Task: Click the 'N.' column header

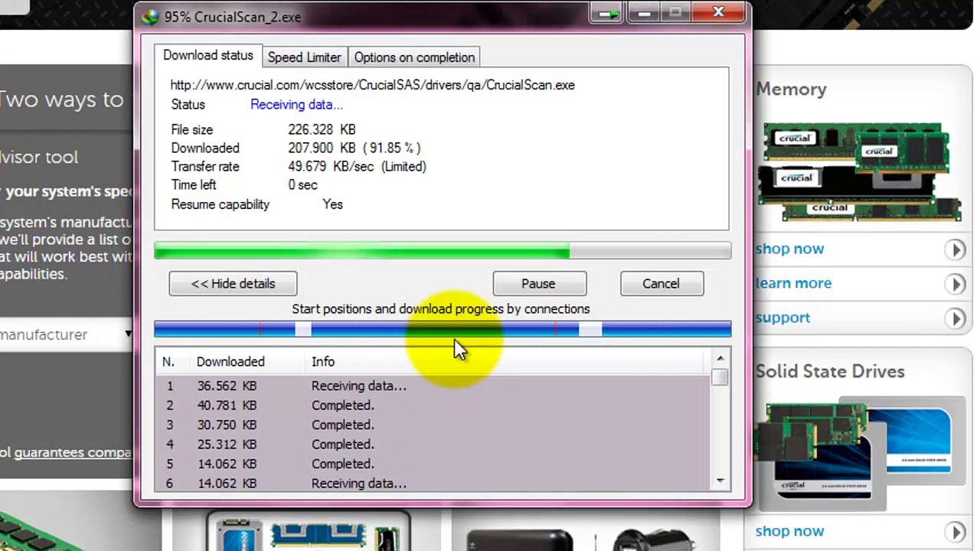Action: pos(168,361)
